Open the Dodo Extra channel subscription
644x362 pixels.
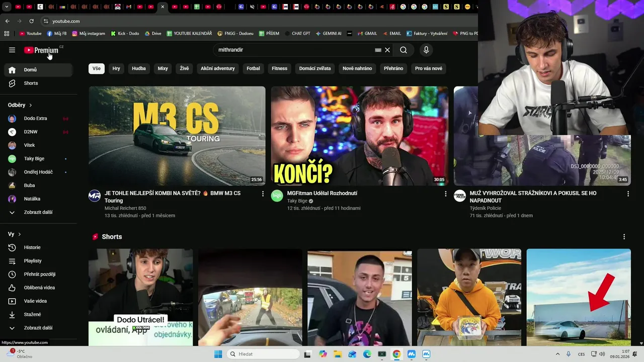coord(38,119)
